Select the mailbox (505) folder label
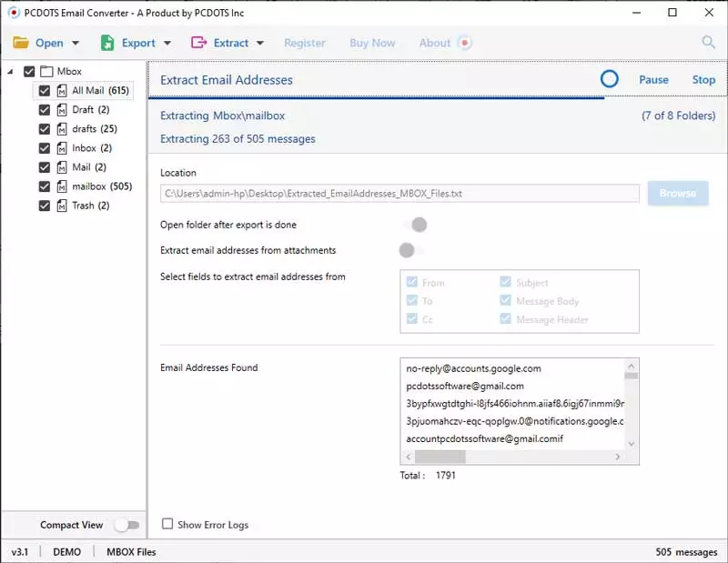This screenshot has width=728, height=563. point(102,186)
